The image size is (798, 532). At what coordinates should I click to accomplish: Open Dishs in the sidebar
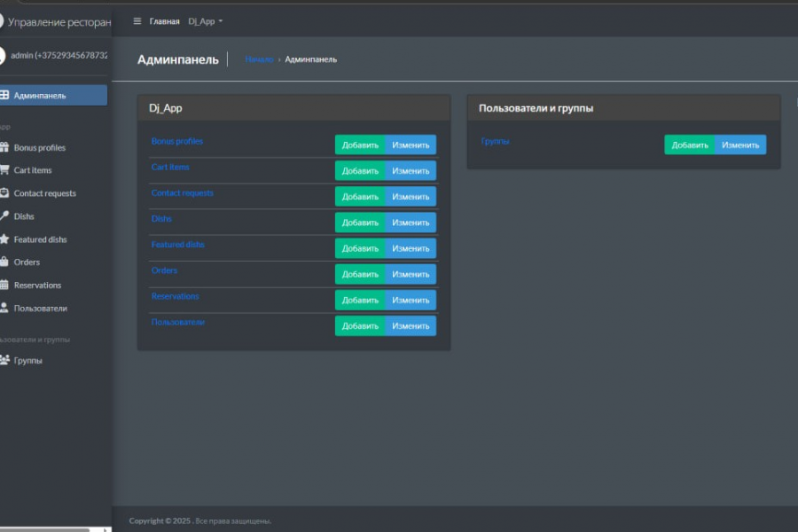pos(24,215)
